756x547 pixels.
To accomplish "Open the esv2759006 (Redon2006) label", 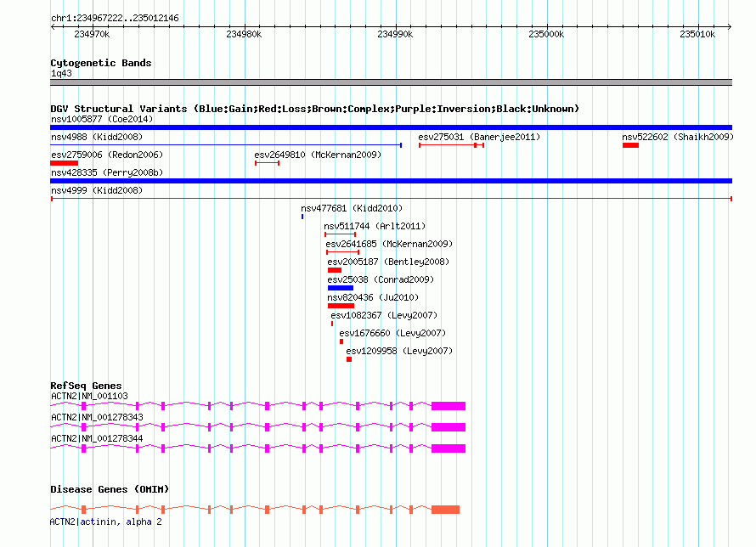I will pos(107,155).
